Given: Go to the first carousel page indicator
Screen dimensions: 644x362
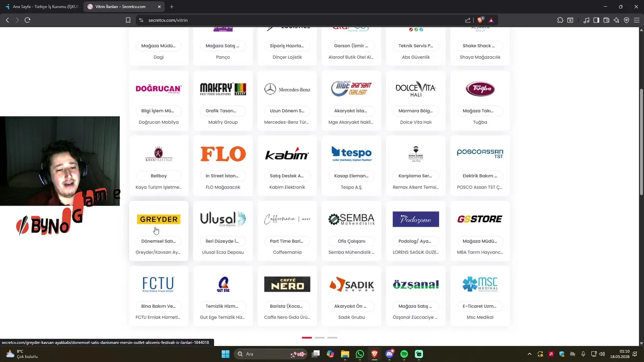Looking at the screenshot, I should [x=307, y=338].
